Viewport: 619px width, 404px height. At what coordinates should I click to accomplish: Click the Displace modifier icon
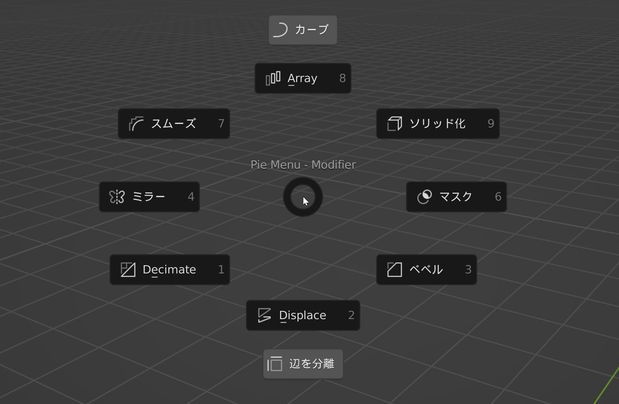click(264, 315)
